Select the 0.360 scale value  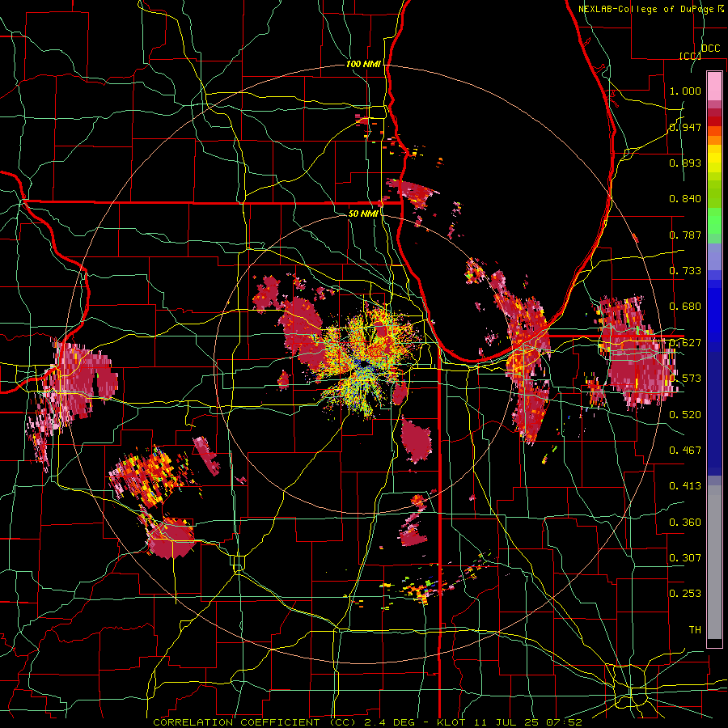pos(685,523)
